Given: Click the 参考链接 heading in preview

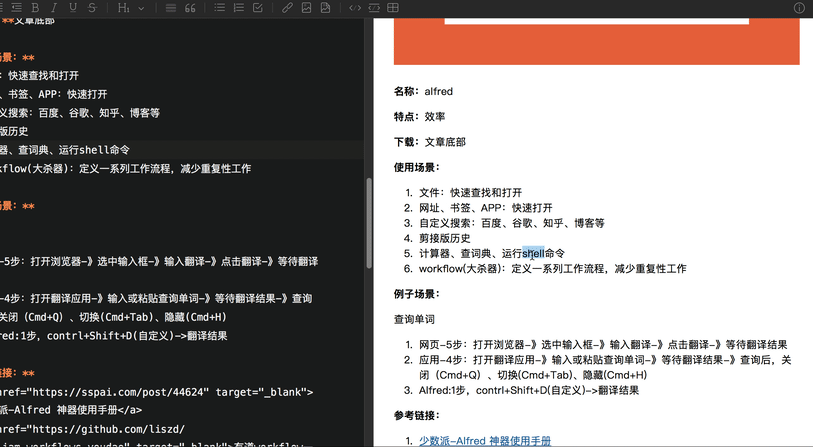Looking at the screenshot, I should [417, 415].
